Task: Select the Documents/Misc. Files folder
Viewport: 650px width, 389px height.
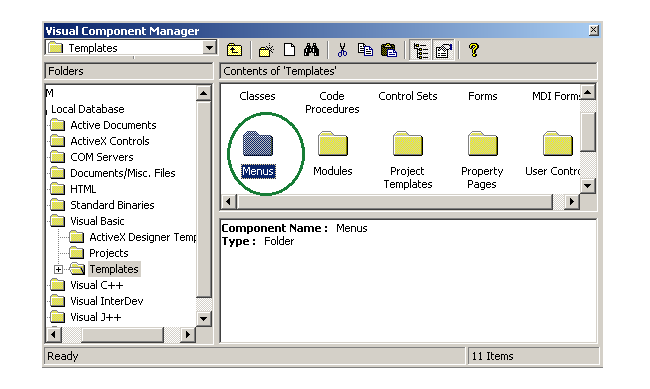Action: click(x=123, y=173)
